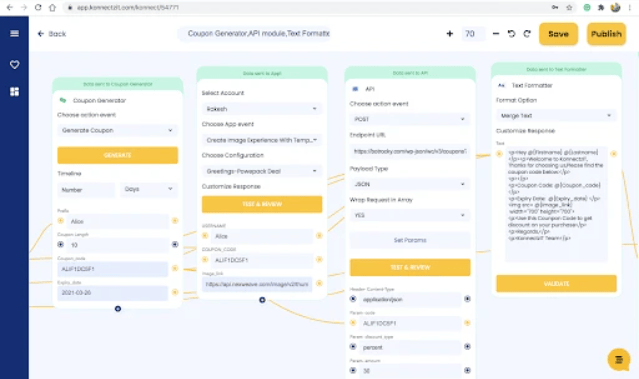Click right connector of COUPON_CODE field in app card

point(319,259)
